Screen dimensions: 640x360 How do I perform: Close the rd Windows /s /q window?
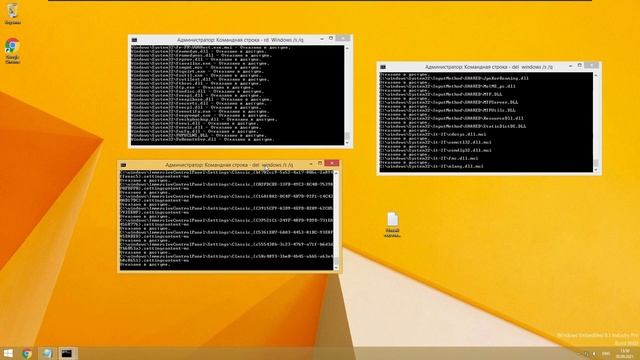point(343,38)
